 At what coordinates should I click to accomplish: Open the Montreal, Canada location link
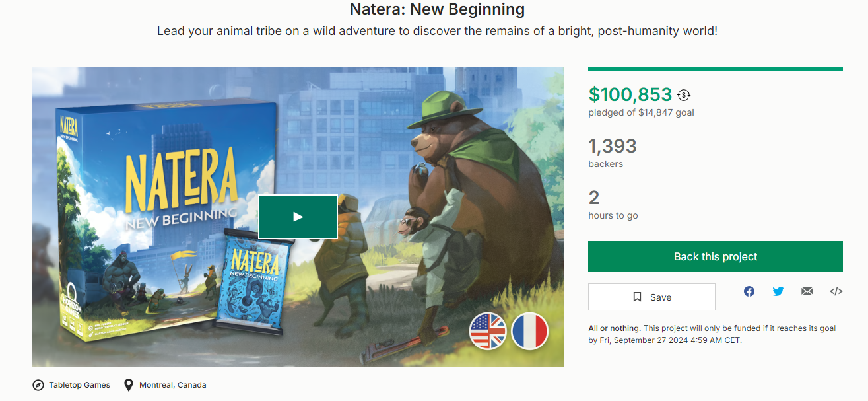click(172, 385)
